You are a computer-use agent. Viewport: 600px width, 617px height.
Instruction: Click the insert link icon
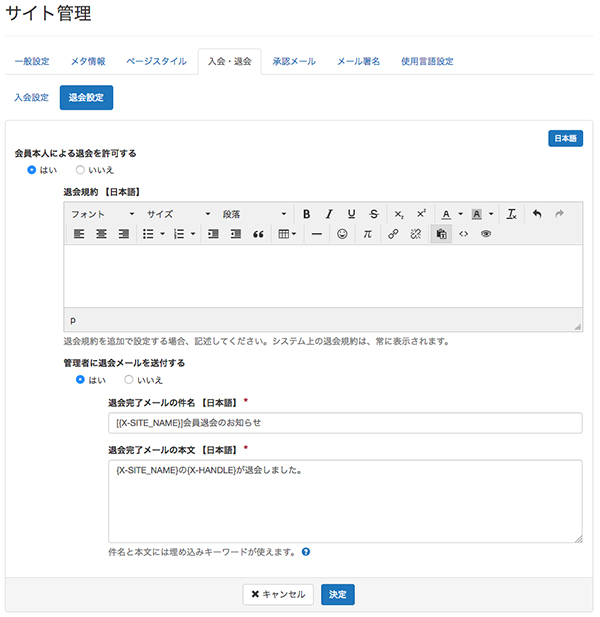tap(393, 234)
